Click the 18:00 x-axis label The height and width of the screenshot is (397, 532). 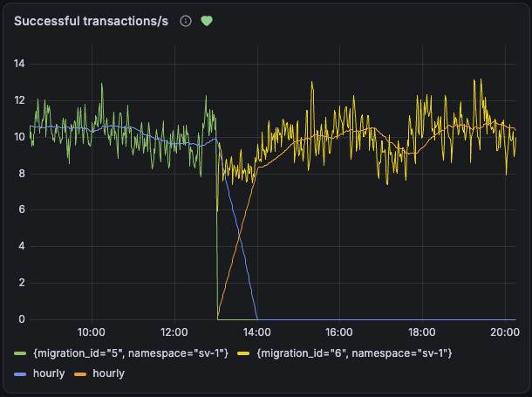point(422,332)
